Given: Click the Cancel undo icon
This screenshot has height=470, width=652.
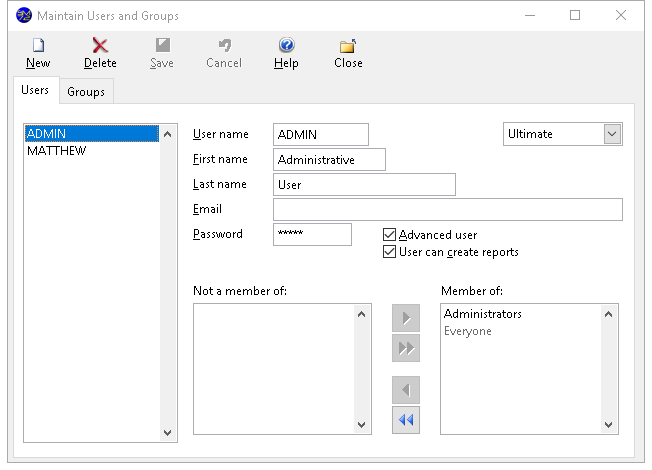Looking at the screenshot, I should click(x=225, y=45).
